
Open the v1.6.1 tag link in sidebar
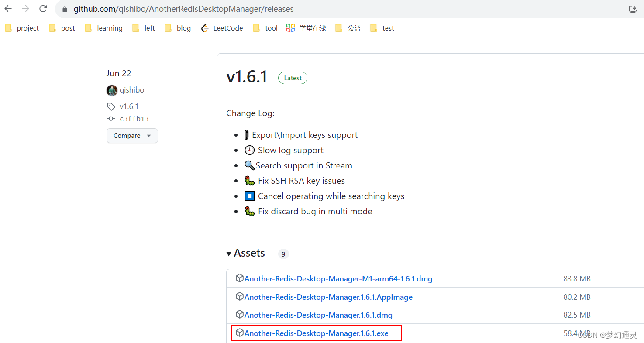tap(129, 106)
